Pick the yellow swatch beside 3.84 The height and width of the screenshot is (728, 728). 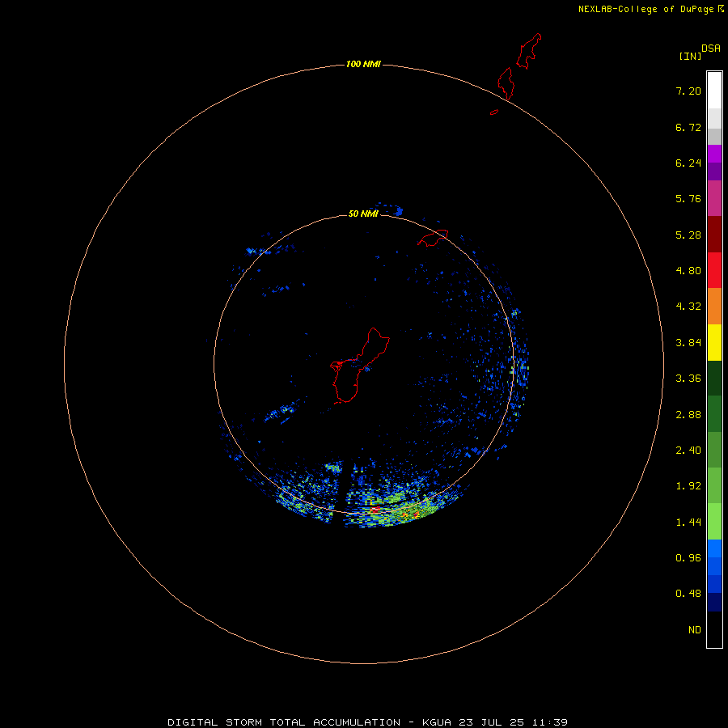pos(714,343)
